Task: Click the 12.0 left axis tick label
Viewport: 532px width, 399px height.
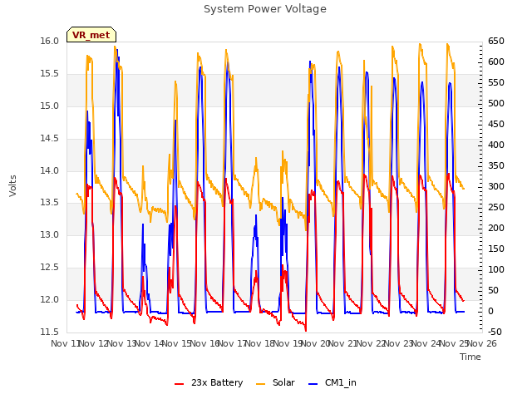Action: 49,299
